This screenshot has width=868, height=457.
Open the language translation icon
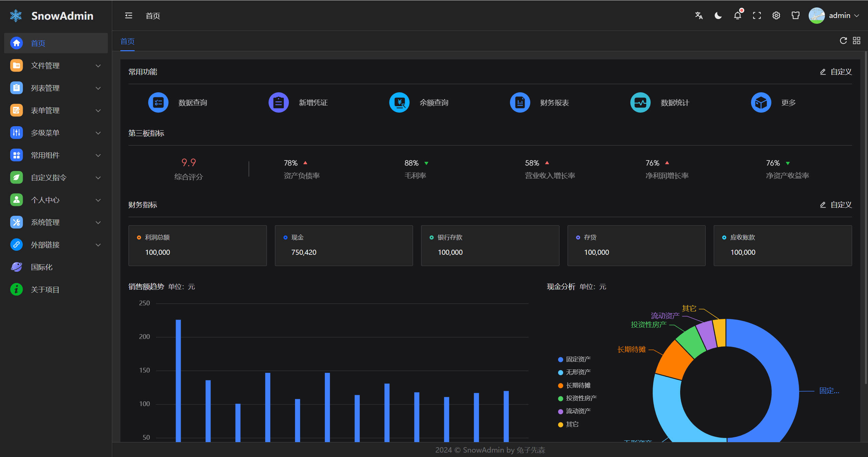pos(699,16)
